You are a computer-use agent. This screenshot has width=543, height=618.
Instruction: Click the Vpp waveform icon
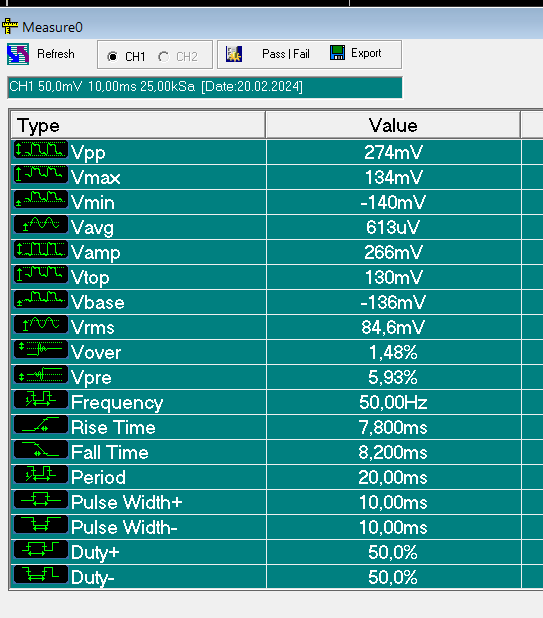click(41, 150)
